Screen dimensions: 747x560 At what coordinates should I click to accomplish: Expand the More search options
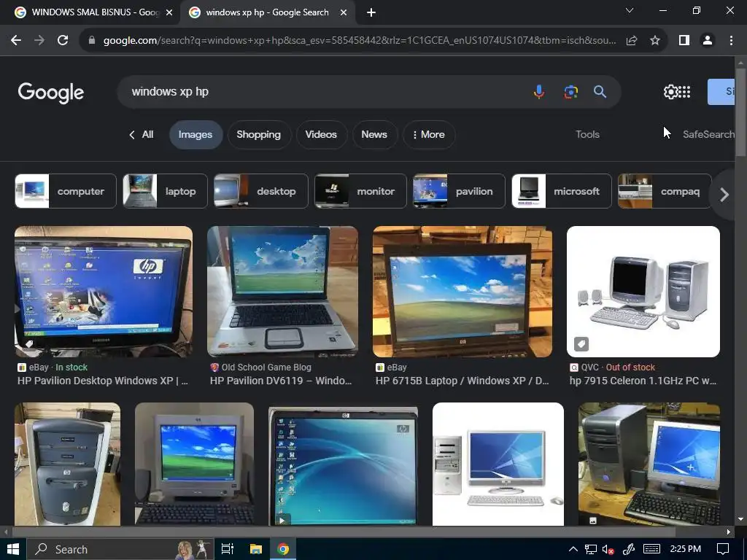tap(429, 135)
